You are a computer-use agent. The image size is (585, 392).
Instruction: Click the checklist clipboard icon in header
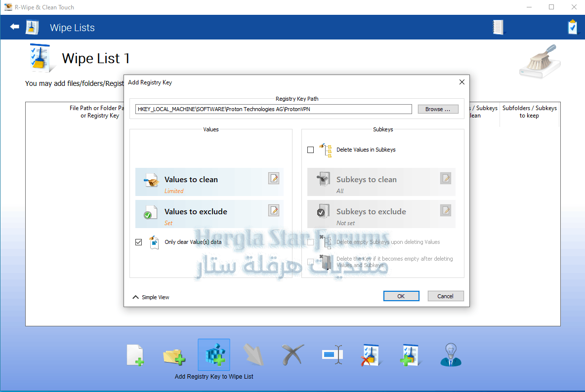click(x=572, y=27)
